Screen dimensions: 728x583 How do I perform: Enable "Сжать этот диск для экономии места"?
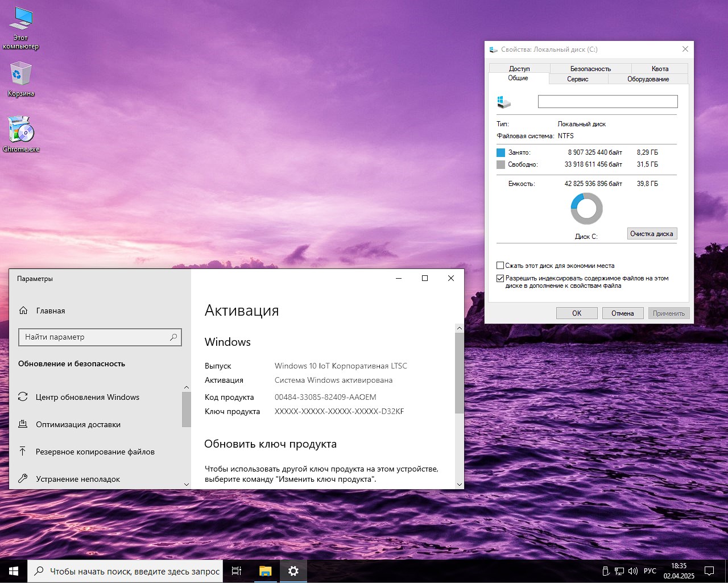[500, 266]
